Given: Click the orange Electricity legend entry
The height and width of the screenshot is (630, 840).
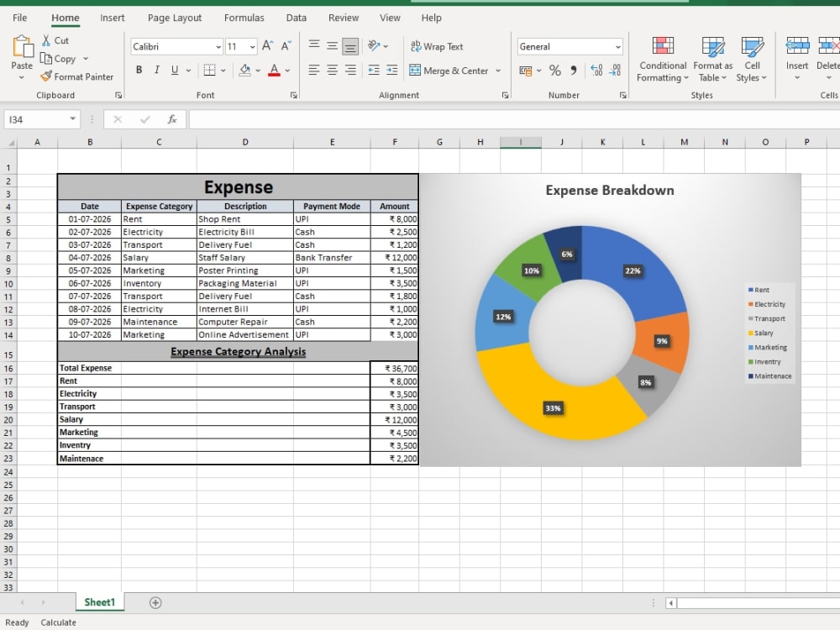Looking at the screenshot, I should coord(767,304).
